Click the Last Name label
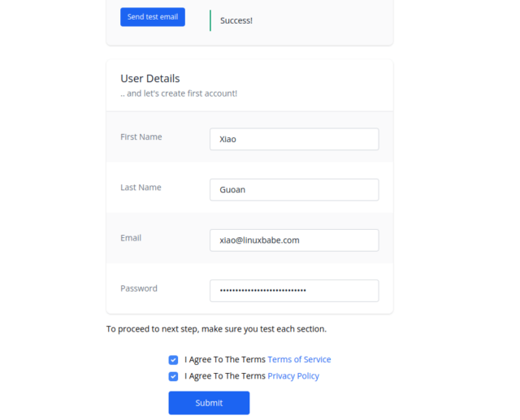The image size is (520, 420). 141,188
